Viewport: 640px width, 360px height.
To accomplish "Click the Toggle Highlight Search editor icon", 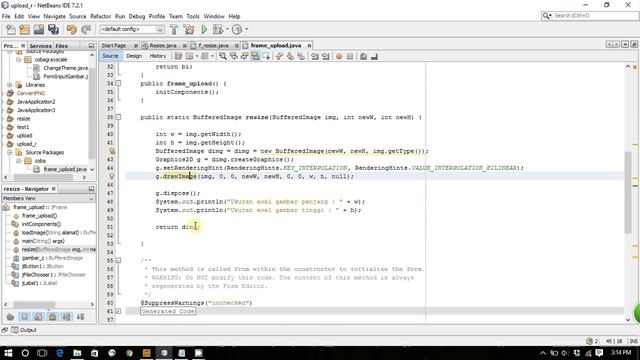I will [255, 56].
